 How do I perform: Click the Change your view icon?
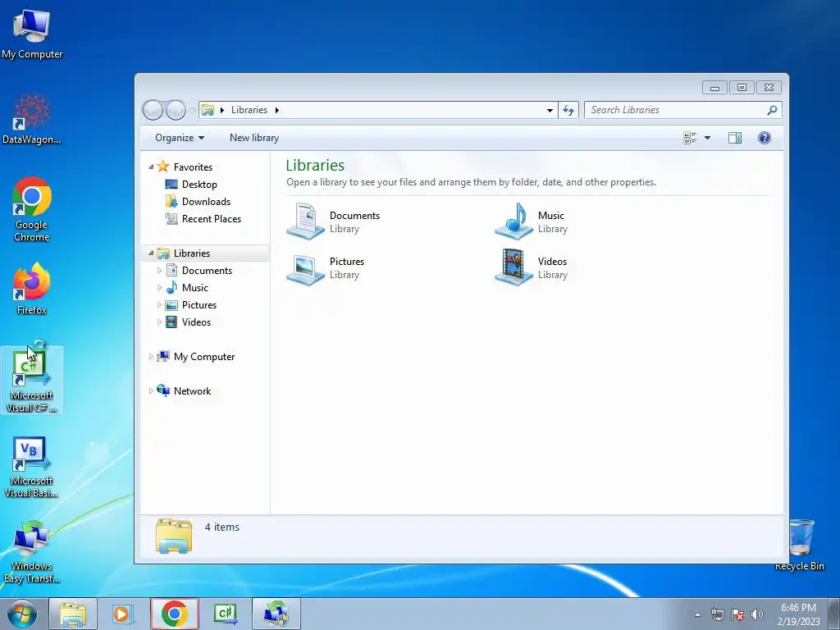click(x=690, y=138)
